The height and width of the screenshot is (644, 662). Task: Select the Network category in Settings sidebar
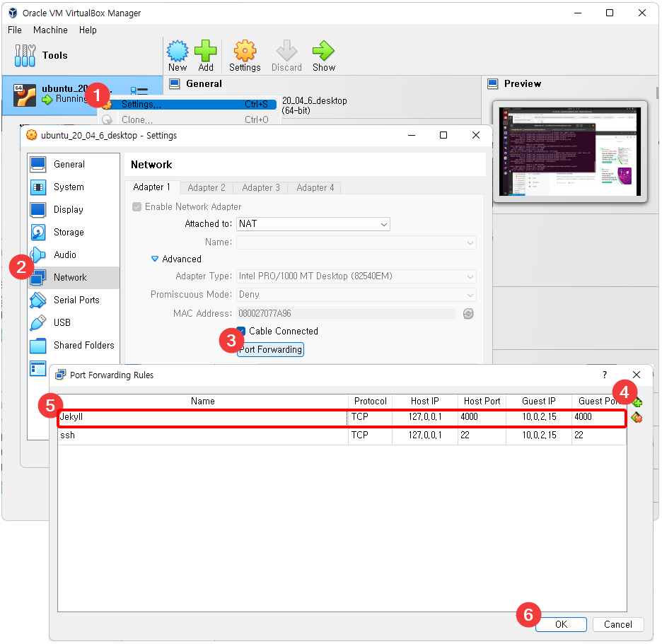tap(74, 277)
